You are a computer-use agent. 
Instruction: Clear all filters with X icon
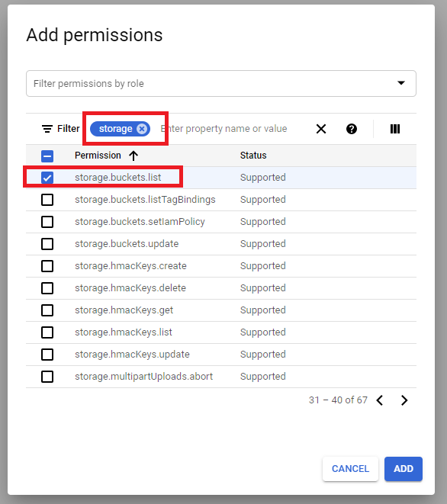(x=321, y=129)
